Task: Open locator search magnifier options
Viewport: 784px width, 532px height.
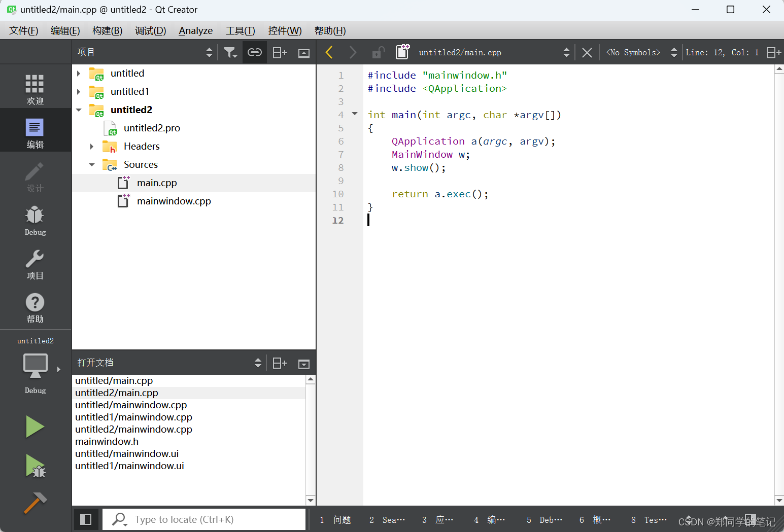Action: (120, 519)
